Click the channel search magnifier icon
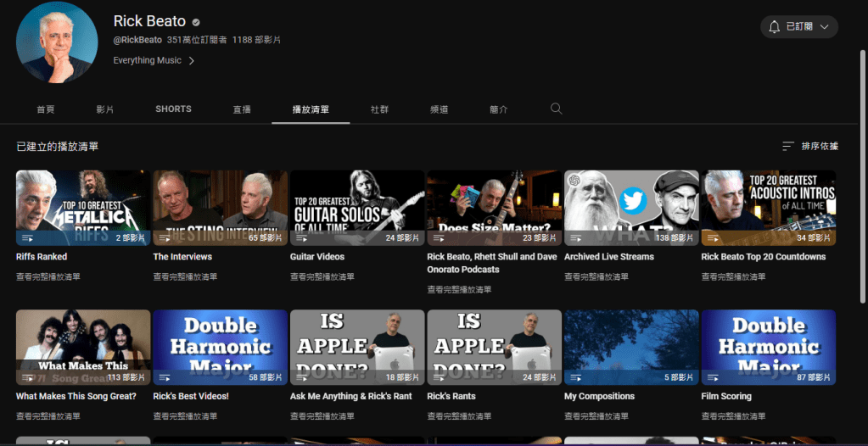 pos(556,109)
